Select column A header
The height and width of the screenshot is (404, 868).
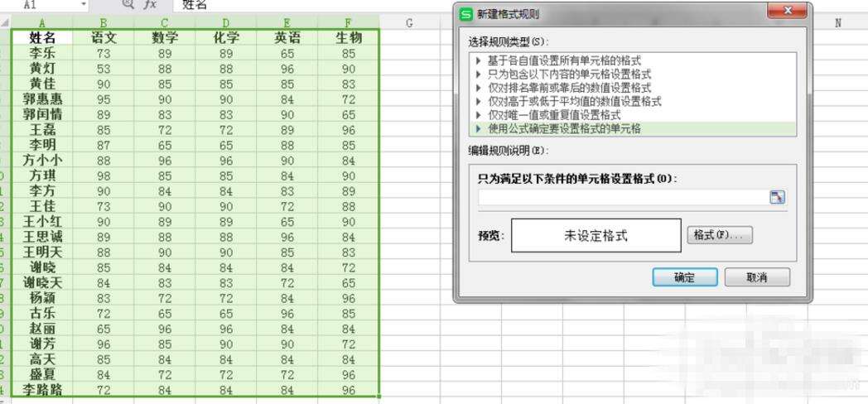[42, 22]
